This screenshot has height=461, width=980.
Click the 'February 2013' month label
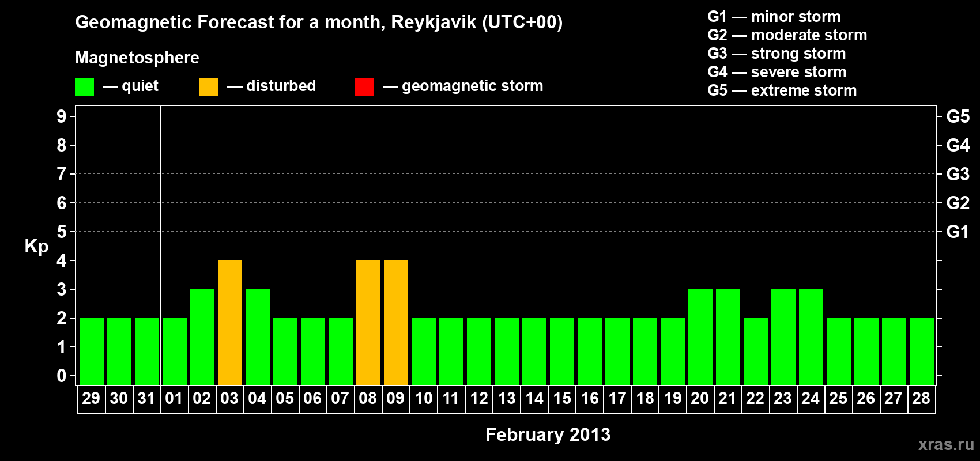click(x=548, y=434)
